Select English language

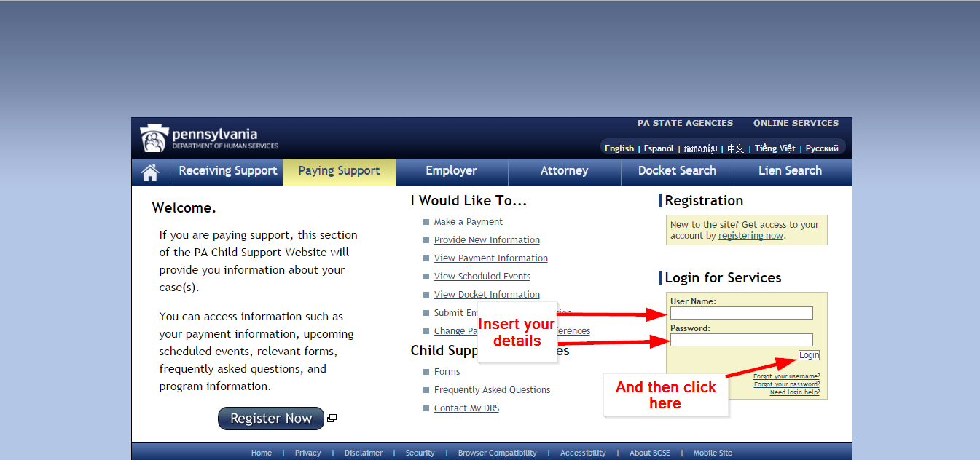619,148
